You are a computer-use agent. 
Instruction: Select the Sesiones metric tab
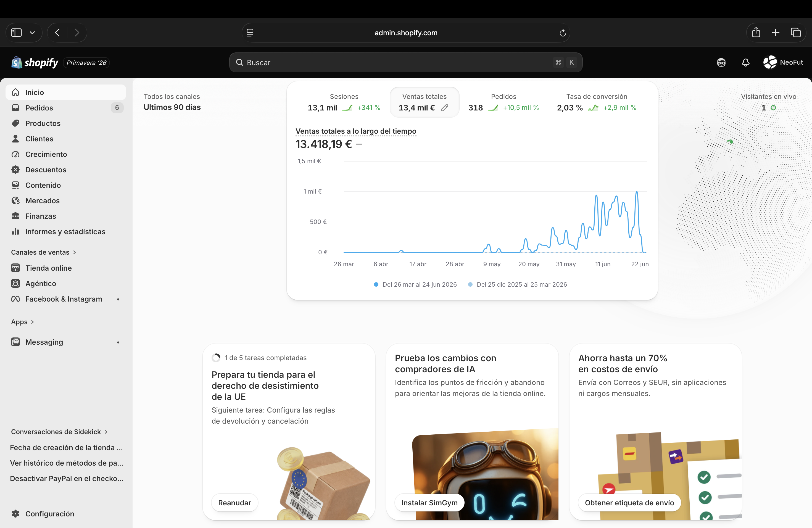click(x=344, y=102)
